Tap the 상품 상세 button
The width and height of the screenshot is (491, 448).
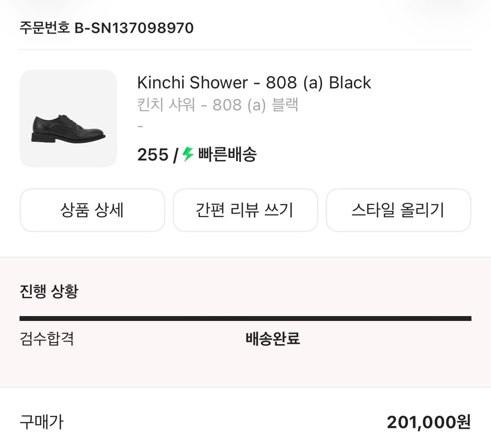point(92,210)
